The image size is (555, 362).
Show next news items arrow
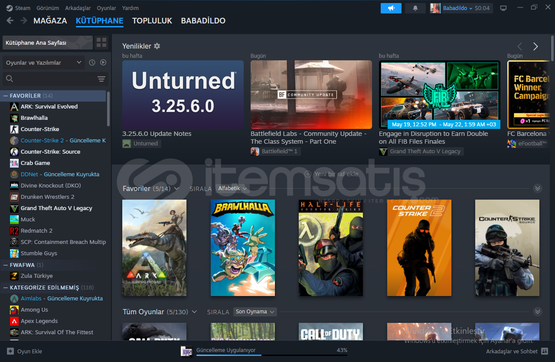(535, 46)
